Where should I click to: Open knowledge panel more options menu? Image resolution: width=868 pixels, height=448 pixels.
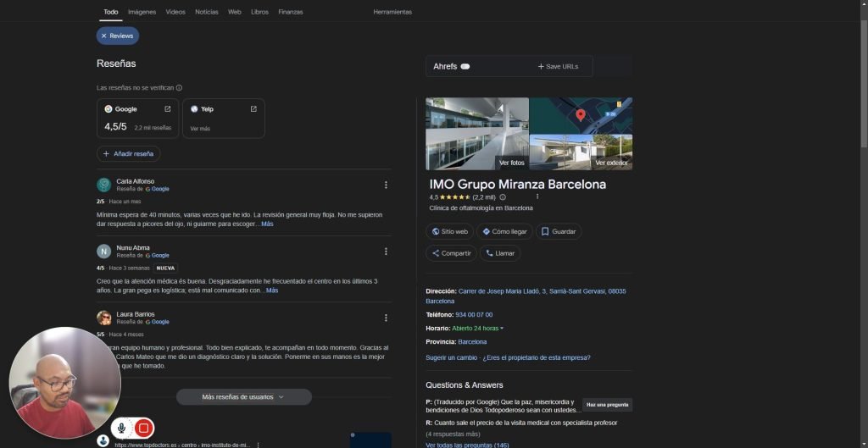pyautogui.click(x=537, y=196)
